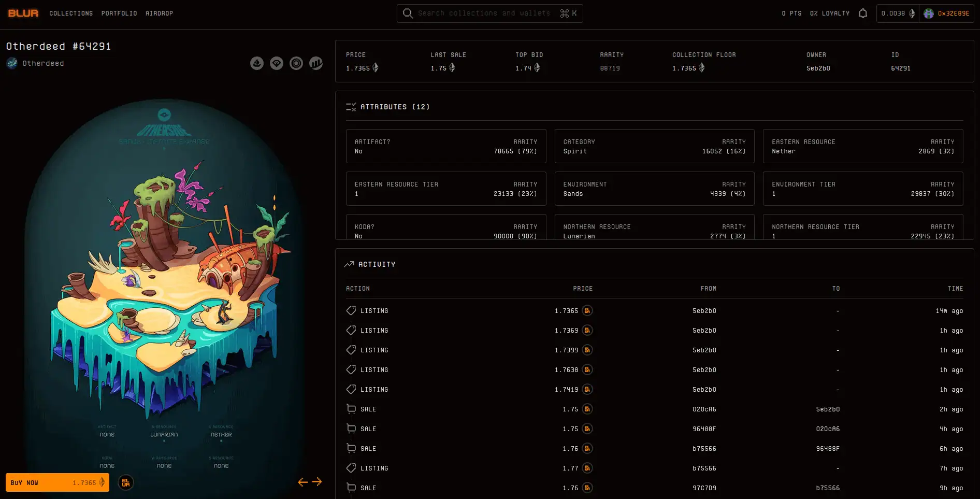The height and width of the screenshot is (499, 980).
Task: Click the Attributes section header icon
Action: 351,107
